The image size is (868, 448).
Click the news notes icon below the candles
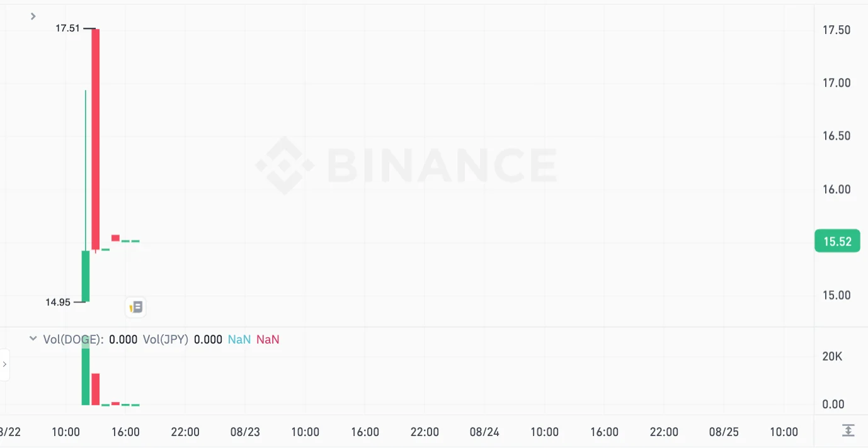[135, 307]
